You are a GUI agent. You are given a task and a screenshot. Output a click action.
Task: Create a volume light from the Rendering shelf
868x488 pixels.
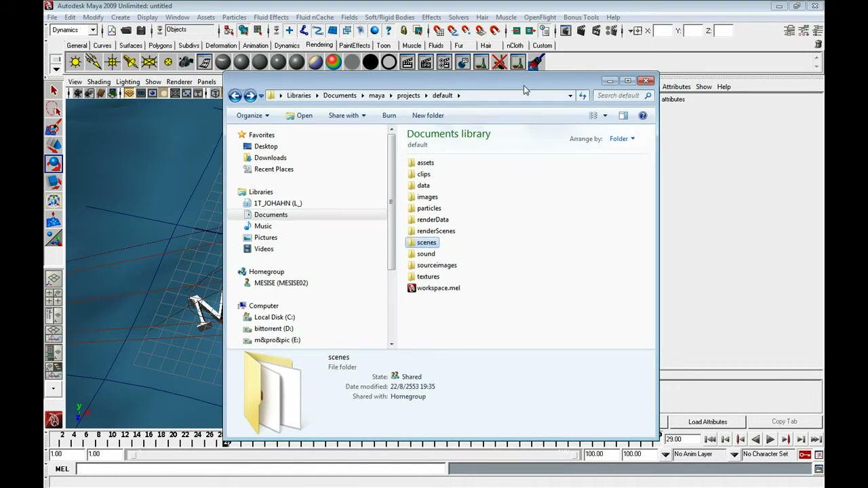(167, 62)
